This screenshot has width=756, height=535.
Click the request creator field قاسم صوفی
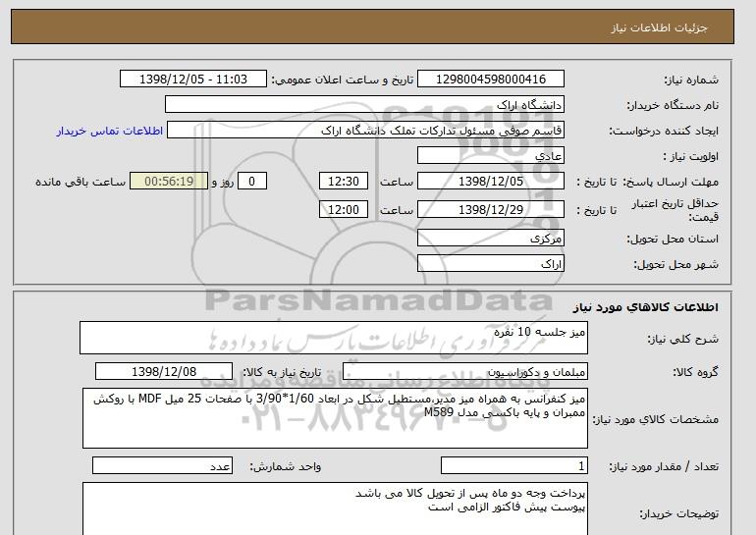[365, 131]
